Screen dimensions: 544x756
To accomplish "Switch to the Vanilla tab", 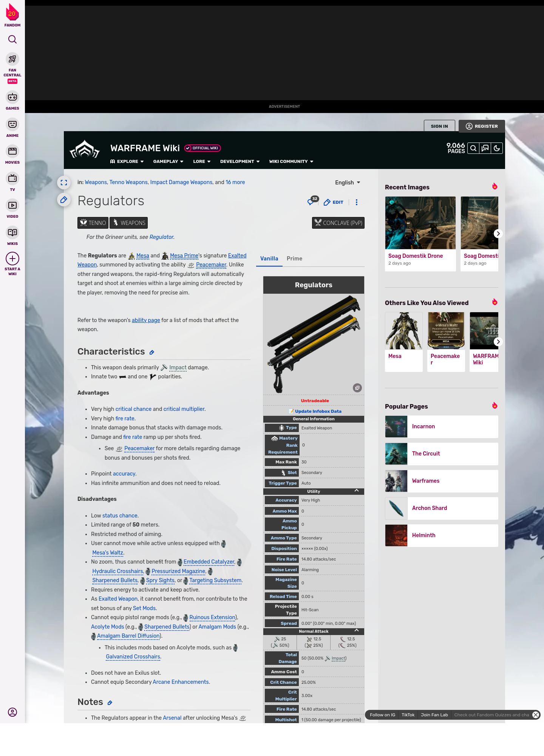I will [269, 259].
